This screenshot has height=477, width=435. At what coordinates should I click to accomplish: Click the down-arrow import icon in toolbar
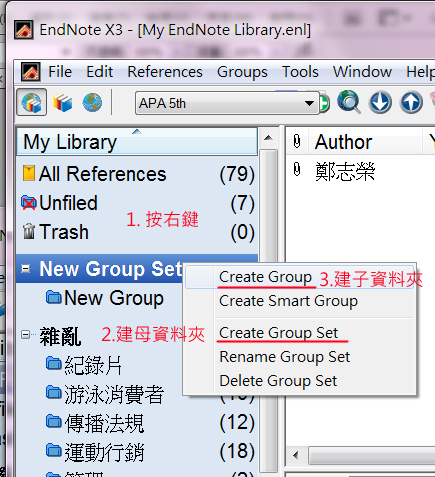point(380,102)
